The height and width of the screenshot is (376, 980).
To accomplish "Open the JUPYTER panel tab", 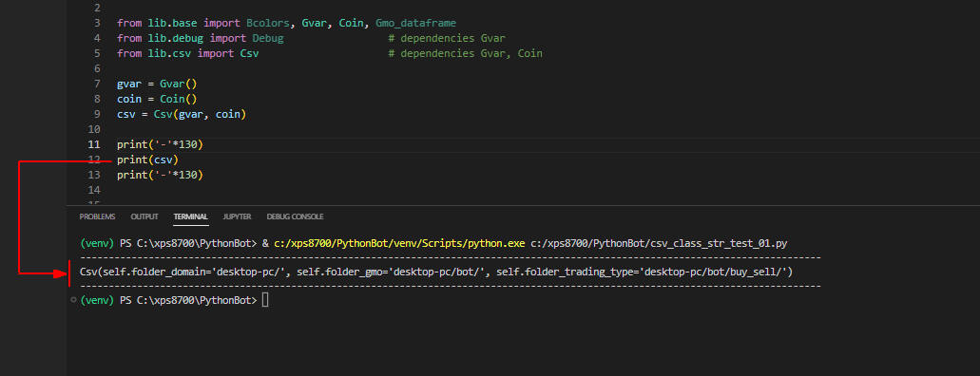I will pos(237,216).
